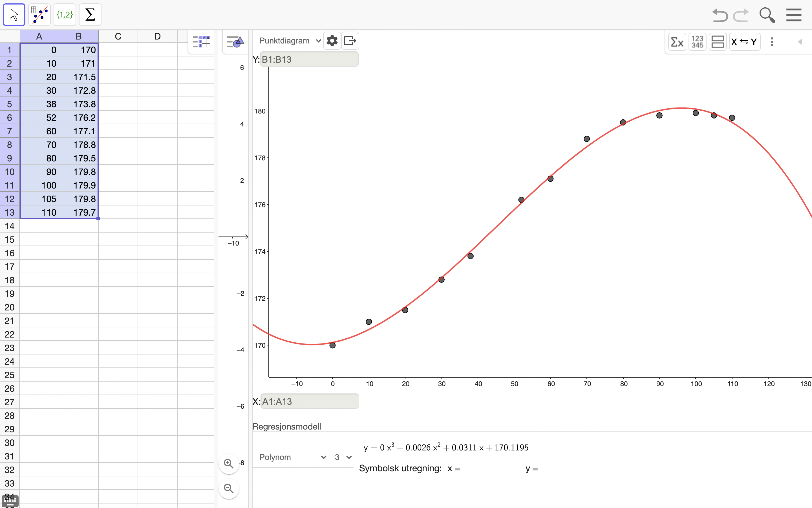The width and height of the screenshot is (812, 508).
Task: Zoom out on the graphics view
Action: (x=229, y=488)
